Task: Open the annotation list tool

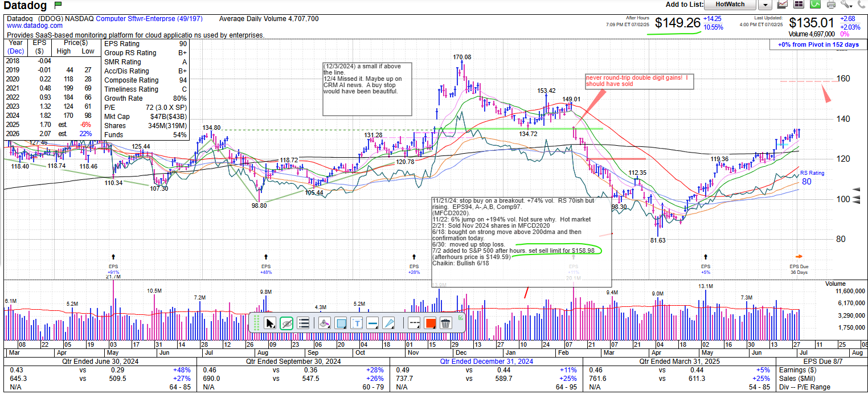Action: [x=304, y=323]
